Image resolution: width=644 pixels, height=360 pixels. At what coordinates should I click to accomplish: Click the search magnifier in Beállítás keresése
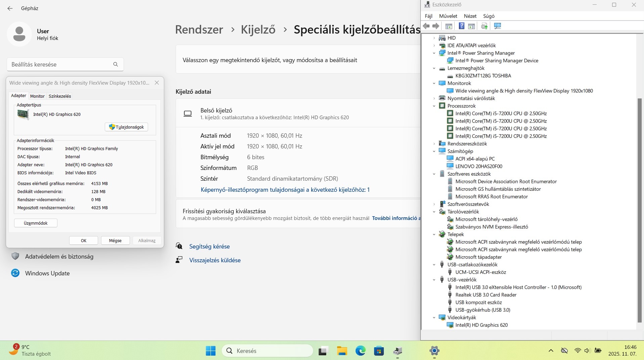[x=116, y=64]
